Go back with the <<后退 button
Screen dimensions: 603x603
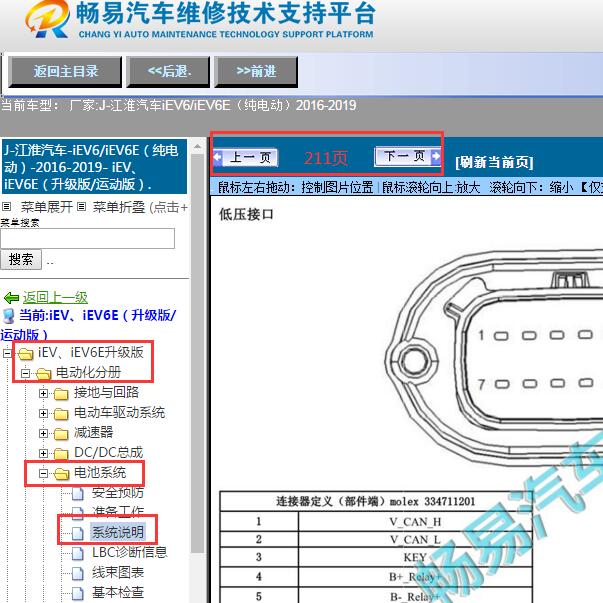[168, 72]
